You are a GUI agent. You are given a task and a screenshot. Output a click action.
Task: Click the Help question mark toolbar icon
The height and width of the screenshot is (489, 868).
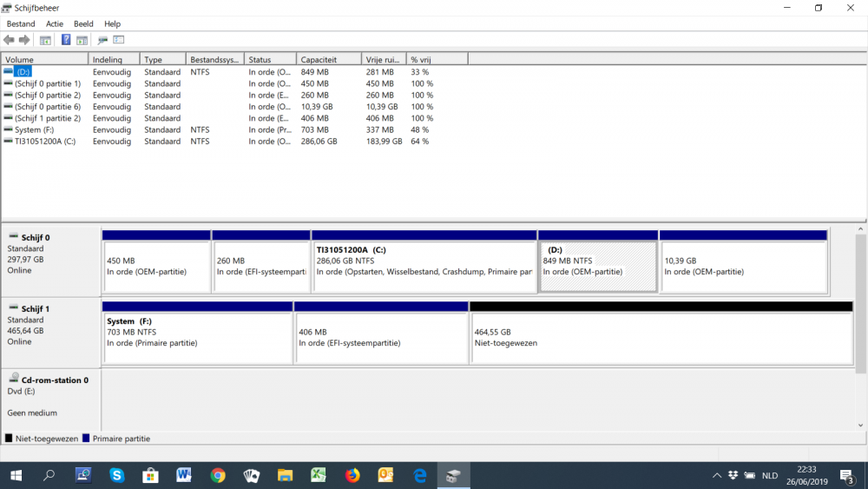click(66, 40)
